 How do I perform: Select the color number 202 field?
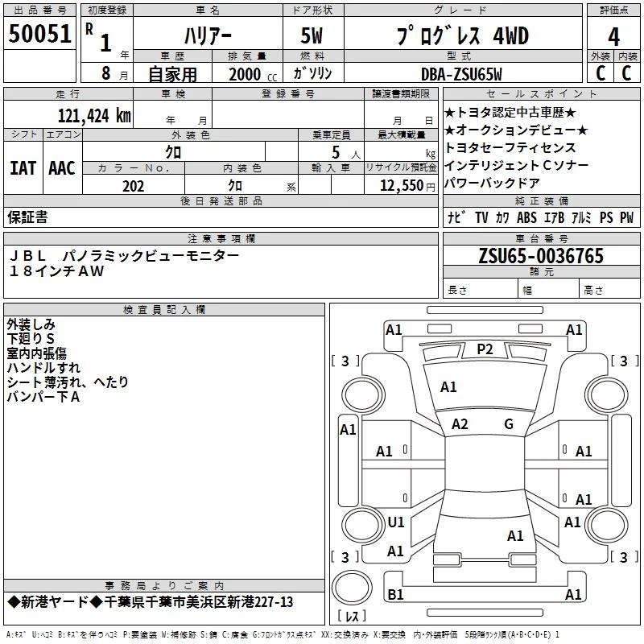pos(134,186)
